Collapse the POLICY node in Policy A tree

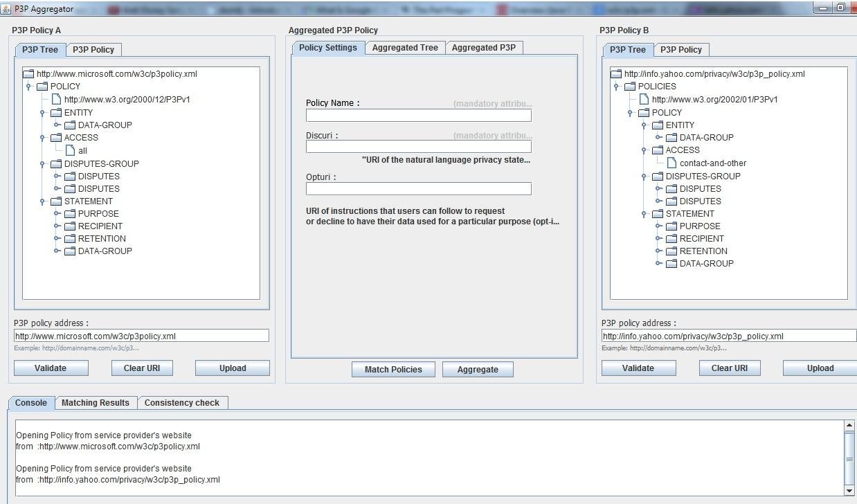click(x=28, y=87)
